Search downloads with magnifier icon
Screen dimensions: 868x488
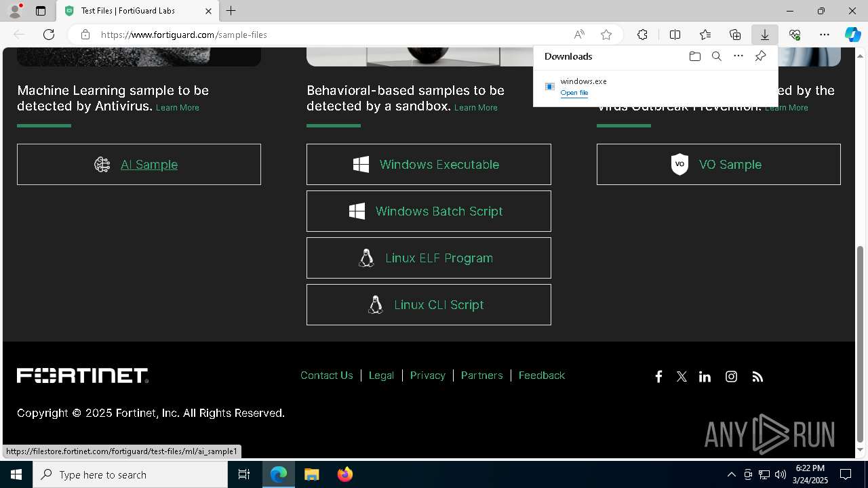point(716,56)
